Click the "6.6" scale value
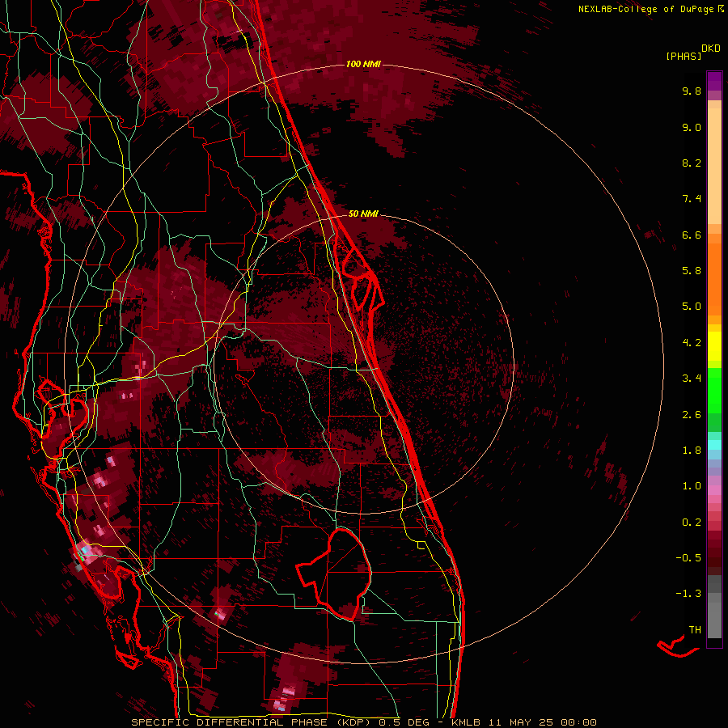The height and width of the screenshot is (728, 728). (x=692, y=235)
